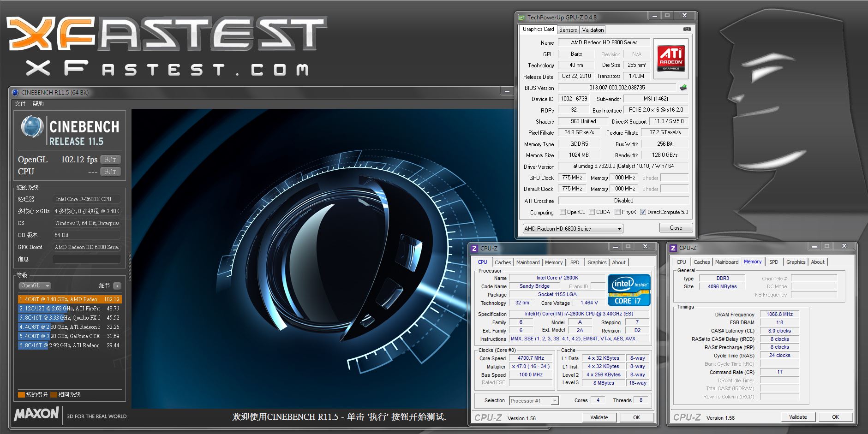
Task: Switch to the GPU-Z Sensors tab
Action: [568, 30]
